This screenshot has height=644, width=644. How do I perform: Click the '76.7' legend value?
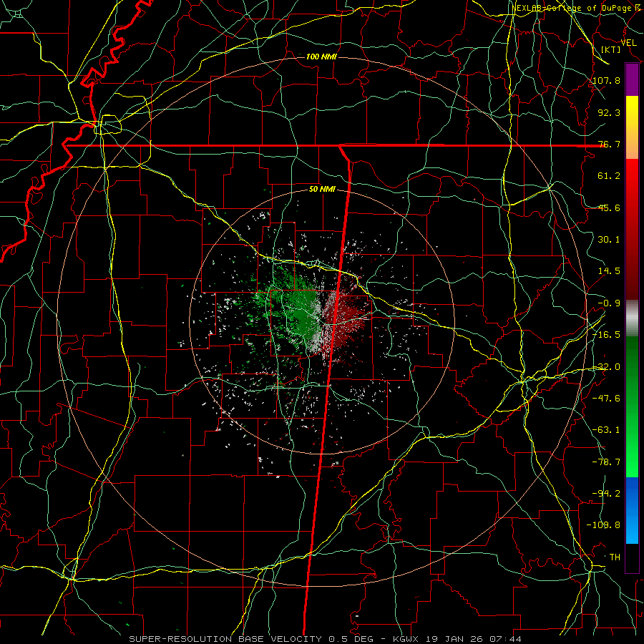point(609,144)
